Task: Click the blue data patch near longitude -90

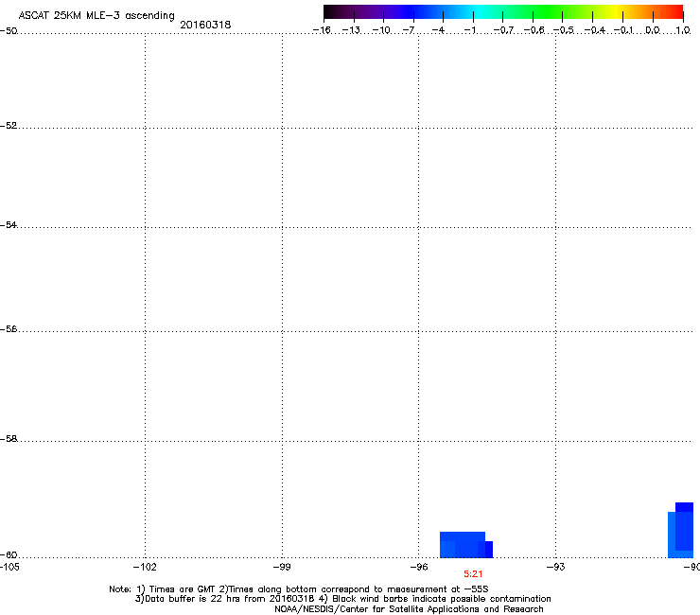Action: click(x=681, y=531)
